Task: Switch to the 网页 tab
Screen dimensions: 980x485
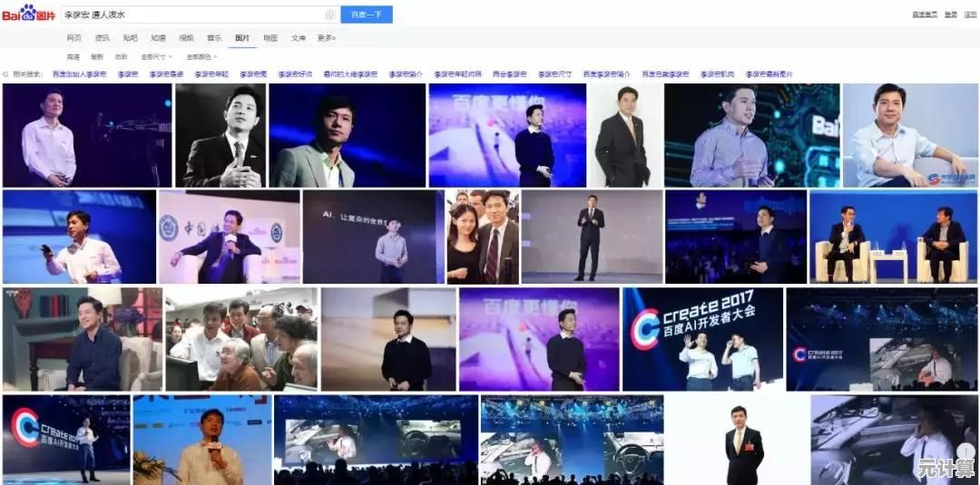Action: click(x=73, y=38)
